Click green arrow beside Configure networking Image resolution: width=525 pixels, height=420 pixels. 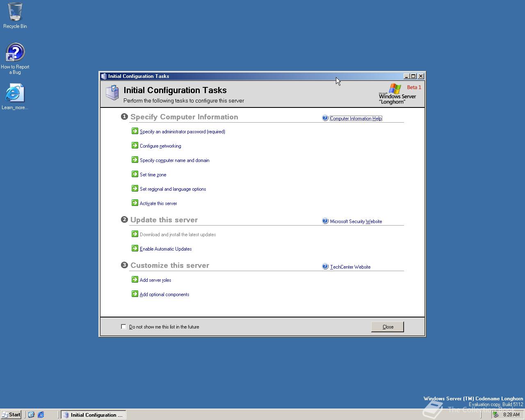[135, 145]
